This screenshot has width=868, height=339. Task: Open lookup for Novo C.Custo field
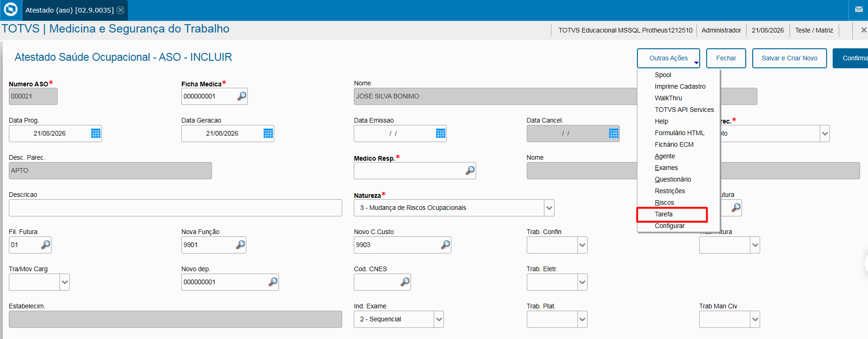[x=445, y=245]
